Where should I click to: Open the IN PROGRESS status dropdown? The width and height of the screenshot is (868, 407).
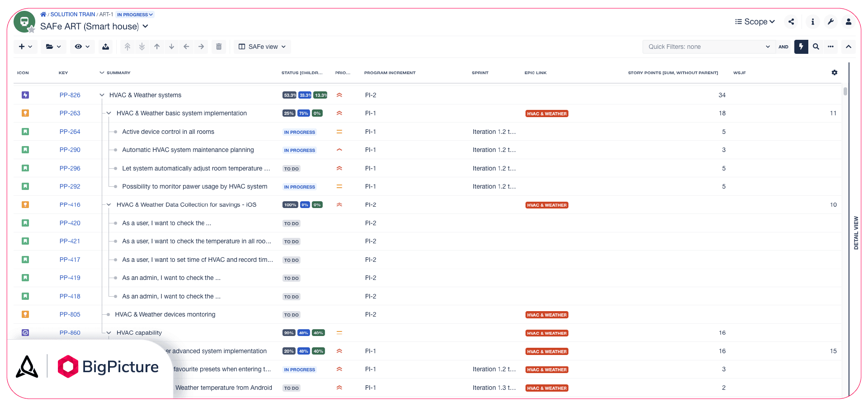coord(135,14)
